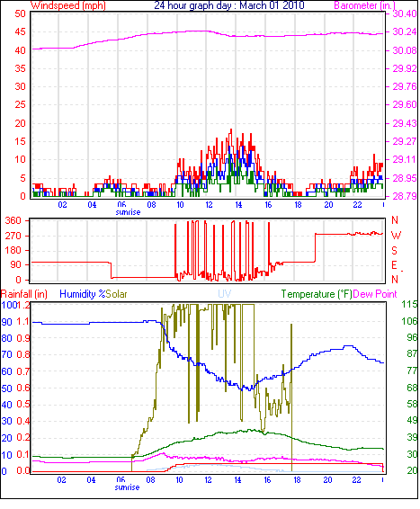
Task: Click "sunrise" under the bottom humidity chart
Action: (127, 487)
